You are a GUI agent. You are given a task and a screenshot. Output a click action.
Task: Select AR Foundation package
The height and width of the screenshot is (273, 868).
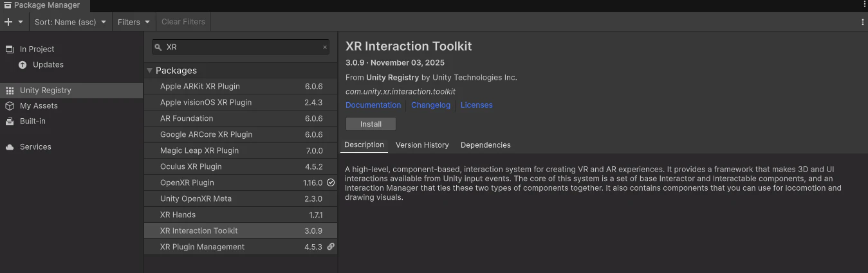[x=241, y=118]
